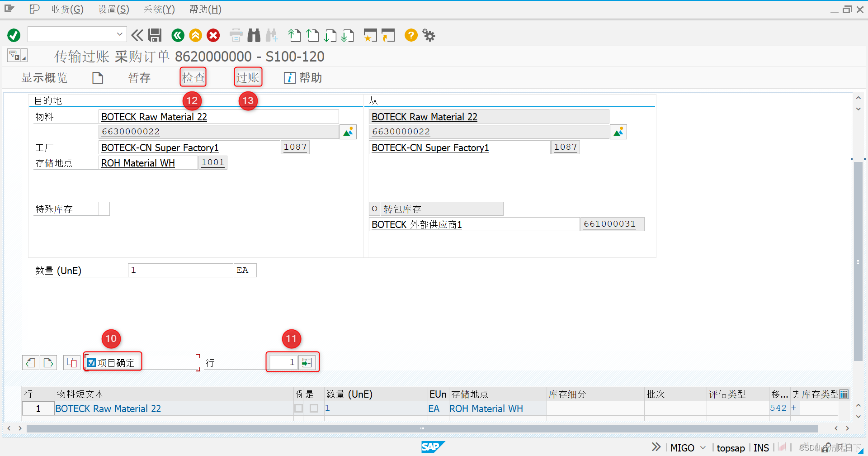Click the go-to-line icon beside line field
Viewport: 868px width, 456px height.
coord(307,362)
